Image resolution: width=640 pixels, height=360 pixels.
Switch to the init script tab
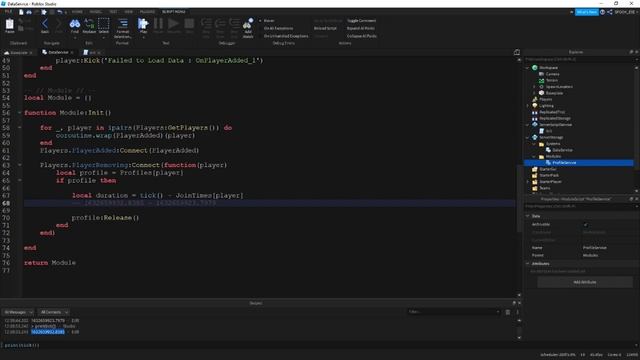[92, 53]
